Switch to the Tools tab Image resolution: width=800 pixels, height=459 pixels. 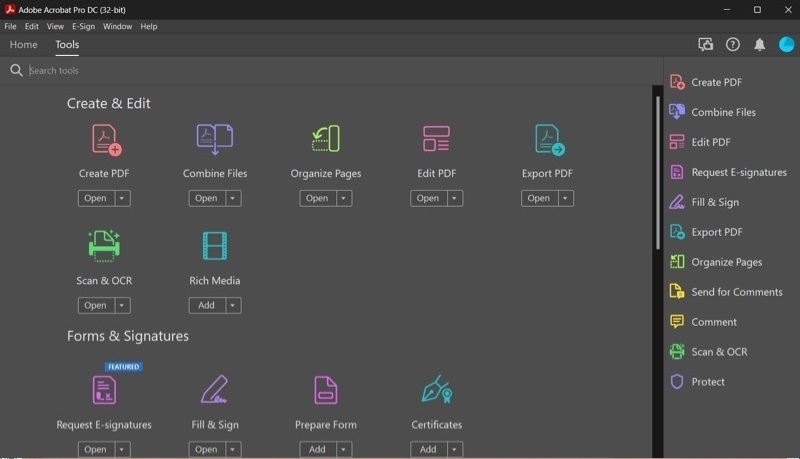pos(67,45)
